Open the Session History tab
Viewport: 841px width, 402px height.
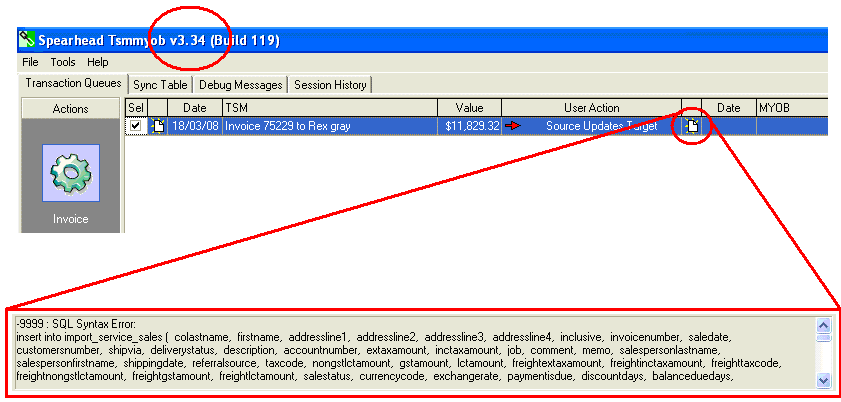tap(330, 85)
